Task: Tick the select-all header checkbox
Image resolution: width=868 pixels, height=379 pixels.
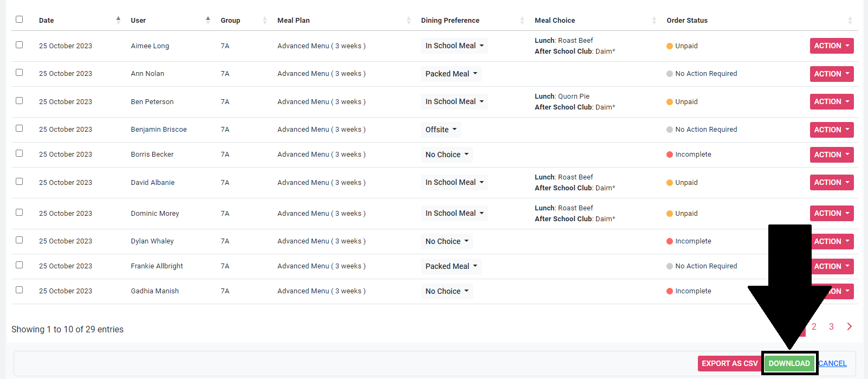Action: tap(20, 20)
